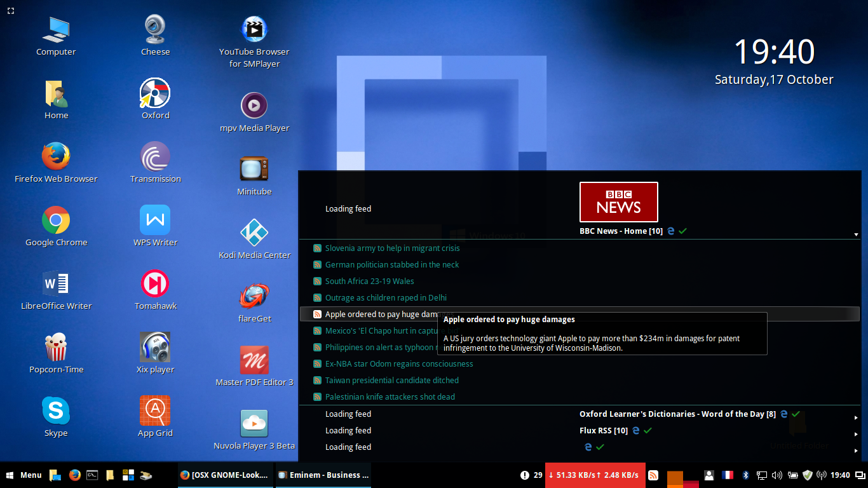Viewport: 868px width, 488px height.
Task: Launch Transmission torrent client icon
Action: 155,163
